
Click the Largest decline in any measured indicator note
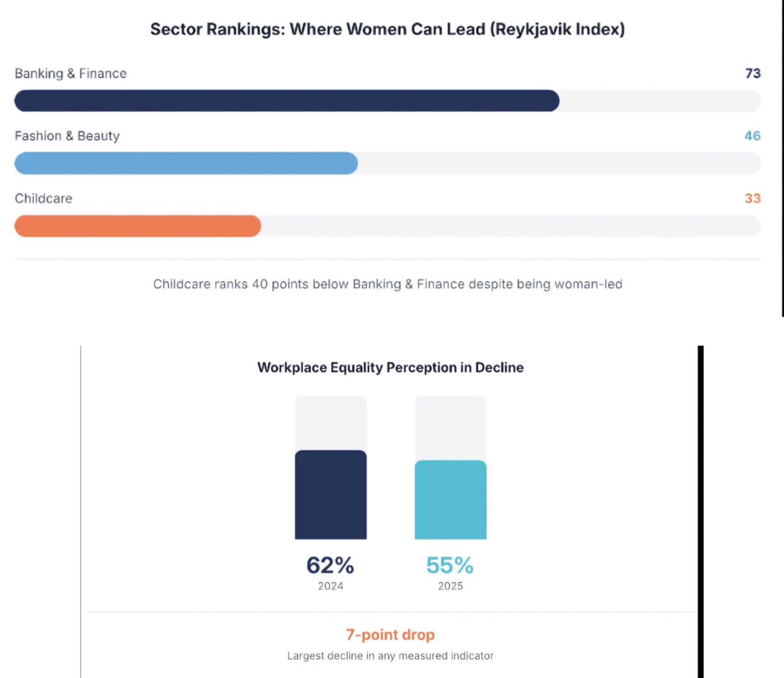pyautogui.click(x=390, y=656)
